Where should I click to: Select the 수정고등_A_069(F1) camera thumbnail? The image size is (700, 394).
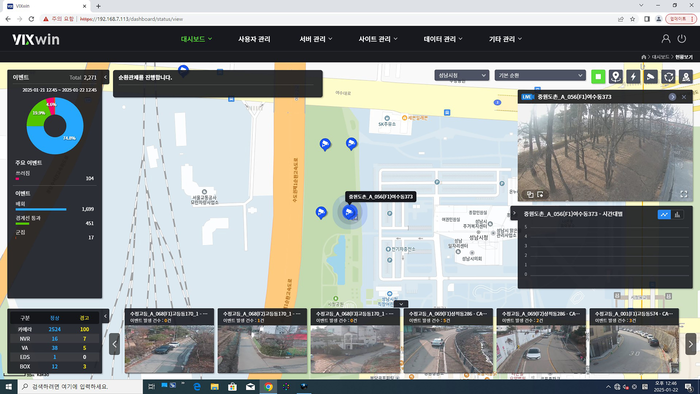(448, 340)
